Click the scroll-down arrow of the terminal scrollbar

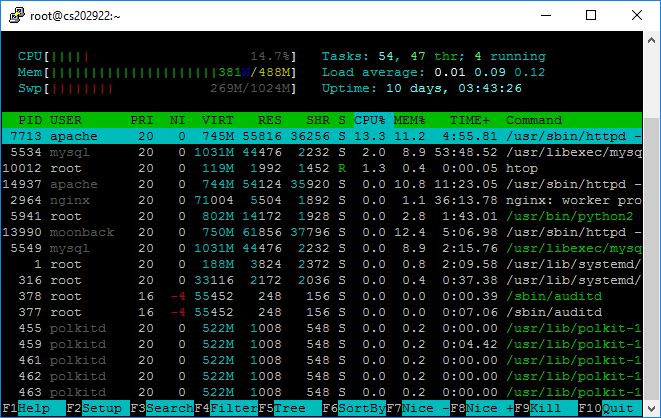(652, 409)
